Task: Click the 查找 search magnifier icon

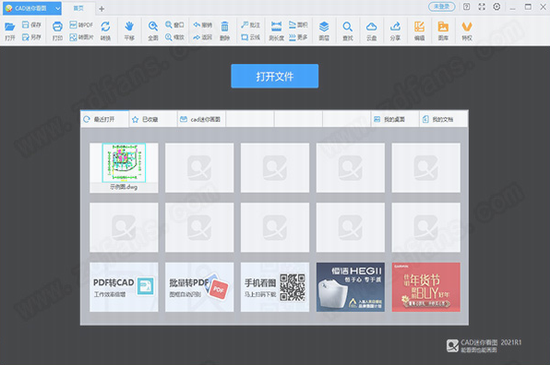Action: tap(348, 27)
